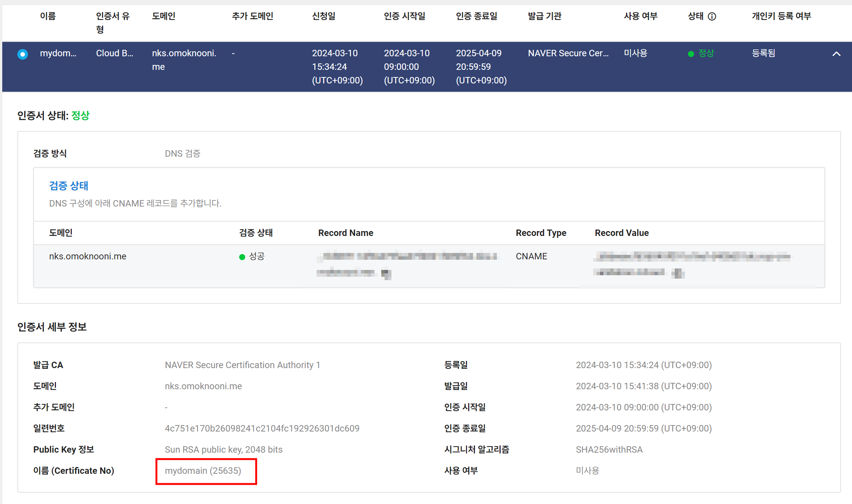The width and height of the screenshot is (852, 504).
Task: Click the 인증 종료일 column header
Action: 476,16
